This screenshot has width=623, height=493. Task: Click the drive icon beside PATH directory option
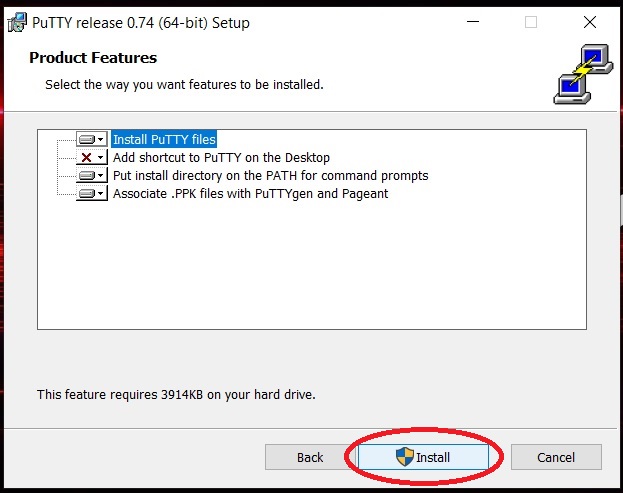(87, 176)
